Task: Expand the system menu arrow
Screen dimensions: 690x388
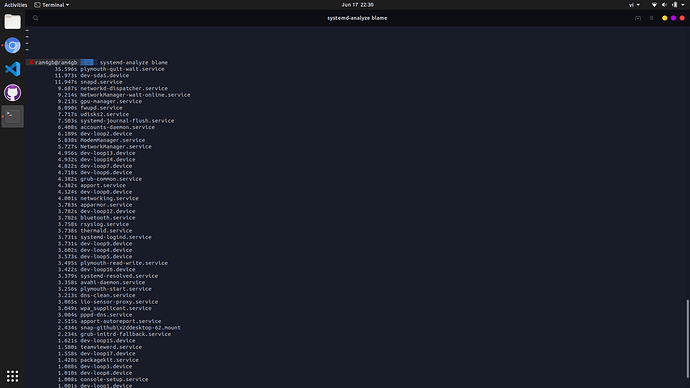Action: pos(683,5)
